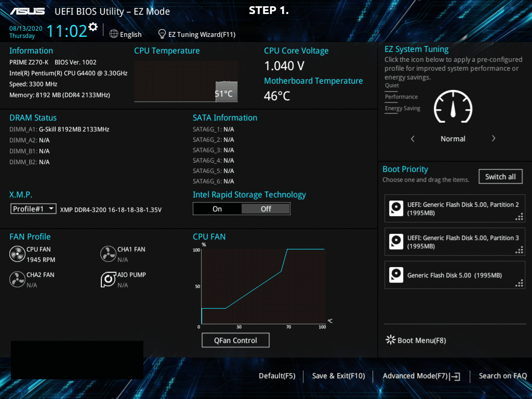Click the SATA6G_1: N/A row
Screen dimensions: 532x399
pyautogui.click(x=214, y=129)
